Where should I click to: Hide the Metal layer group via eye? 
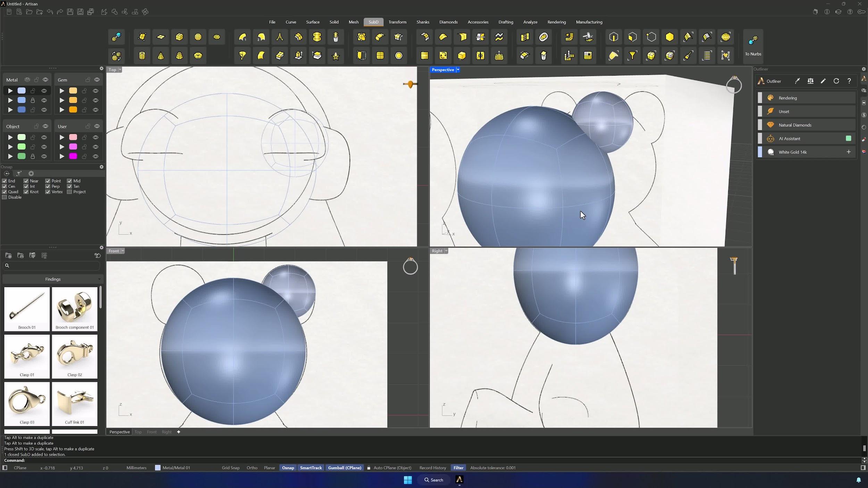click(45, 79)
